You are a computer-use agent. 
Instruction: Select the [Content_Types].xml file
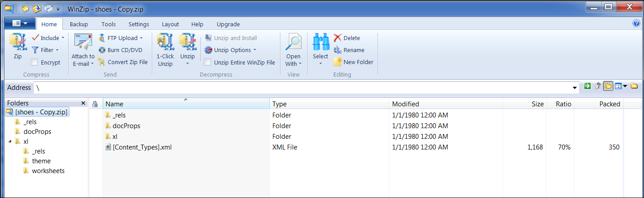[142, 147]
